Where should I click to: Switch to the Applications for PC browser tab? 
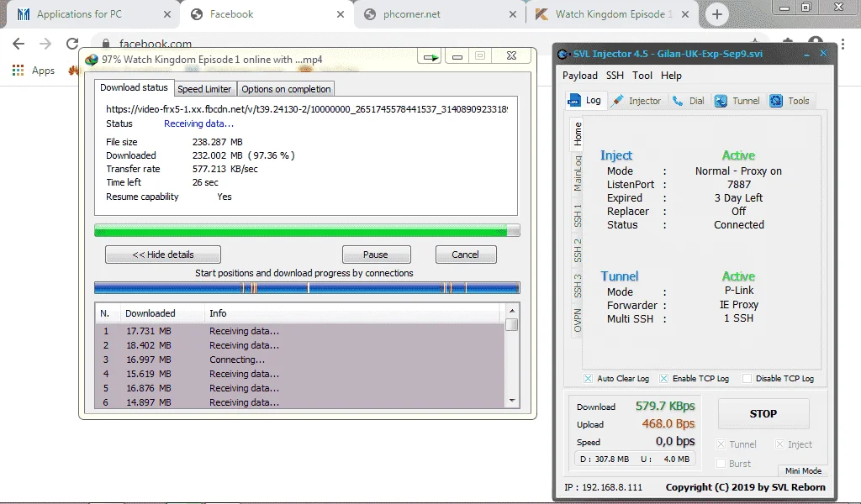pos(80,14)
